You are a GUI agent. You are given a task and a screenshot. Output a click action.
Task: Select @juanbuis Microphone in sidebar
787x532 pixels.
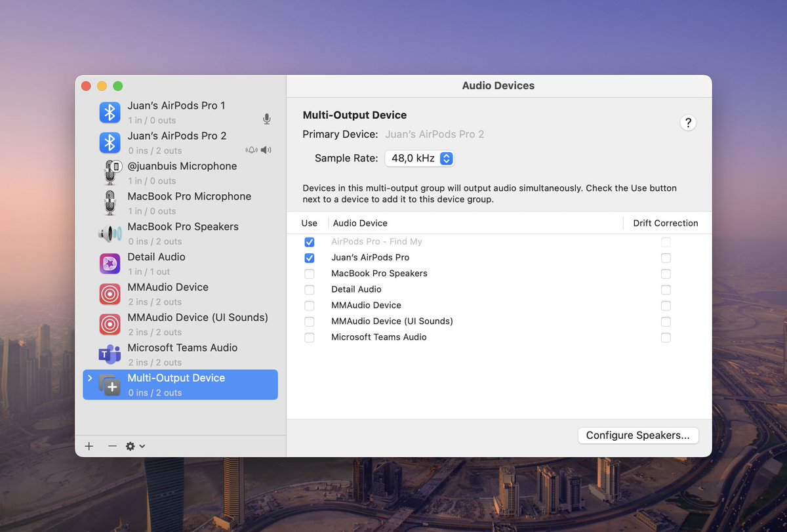tap(180, 173)
